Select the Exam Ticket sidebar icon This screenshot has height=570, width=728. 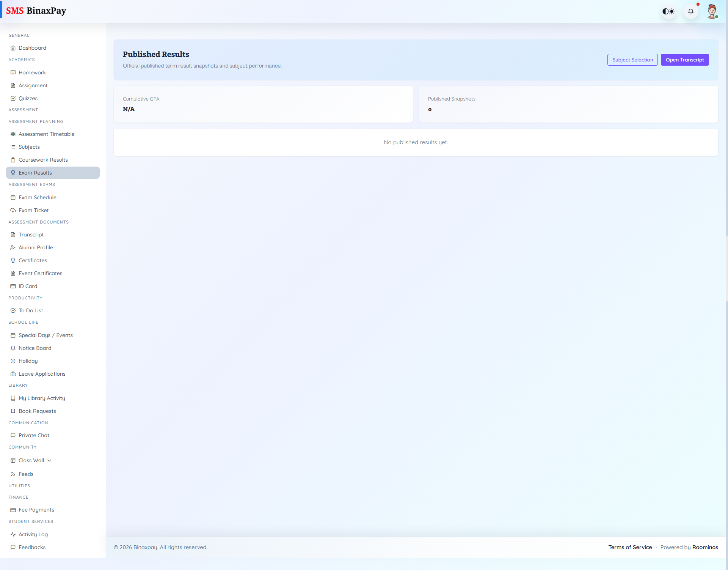coord(13,210)
